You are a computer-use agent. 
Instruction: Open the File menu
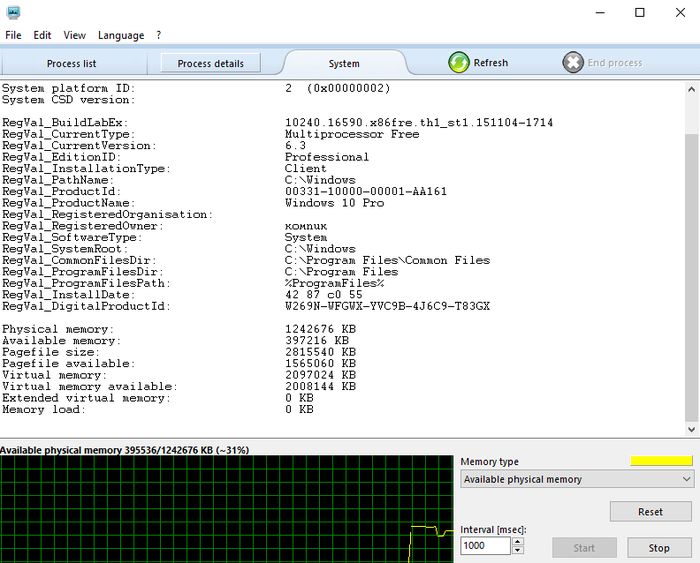click(13, 35)
